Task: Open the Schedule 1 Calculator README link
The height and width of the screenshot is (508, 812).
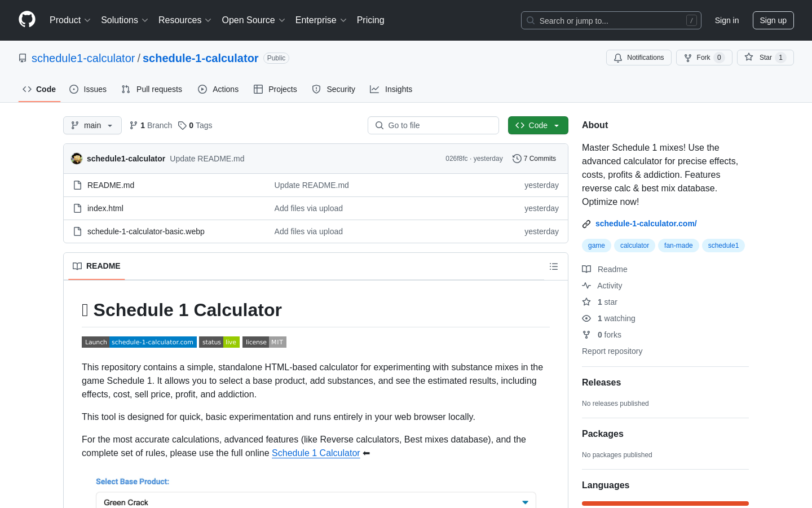Action: point(316,453)
